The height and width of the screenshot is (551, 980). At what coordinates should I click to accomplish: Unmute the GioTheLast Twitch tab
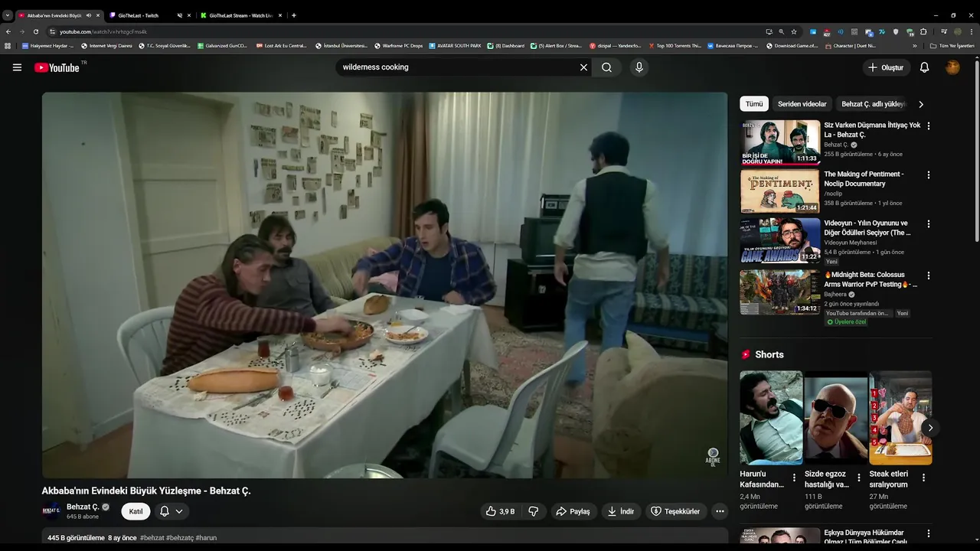click(x=179, y=15)
